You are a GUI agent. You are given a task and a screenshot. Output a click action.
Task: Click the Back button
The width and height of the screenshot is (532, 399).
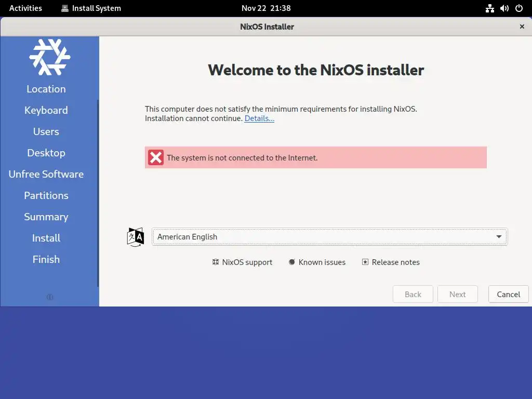pyautogui.click(x=413, y=294)
